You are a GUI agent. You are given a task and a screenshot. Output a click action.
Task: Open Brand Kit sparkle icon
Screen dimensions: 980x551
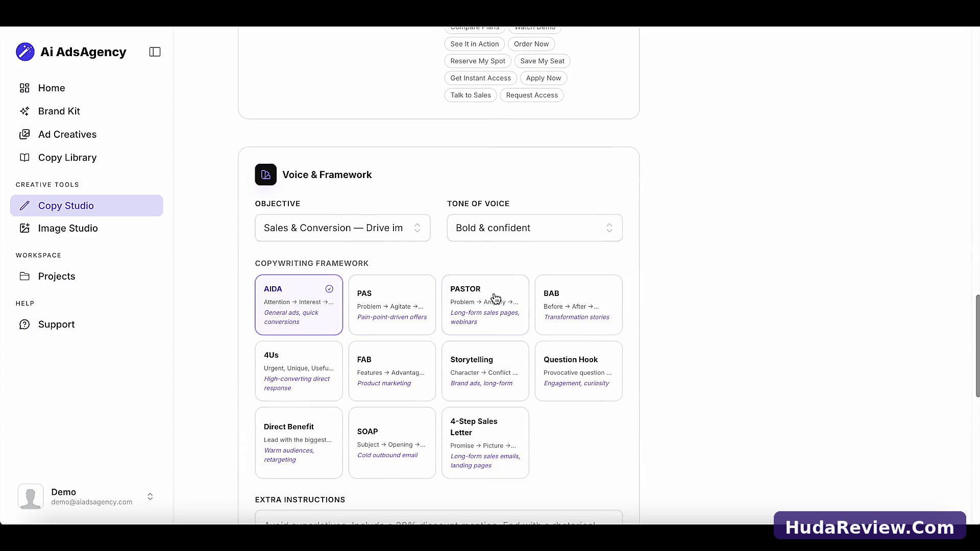[24, 111]
